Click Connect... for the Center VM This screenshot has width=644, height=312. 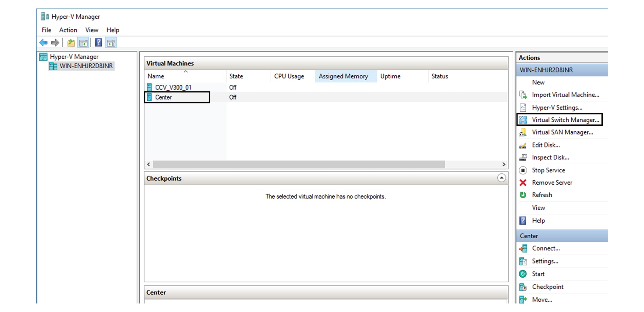pyautogui.click(x=546, y=248)
